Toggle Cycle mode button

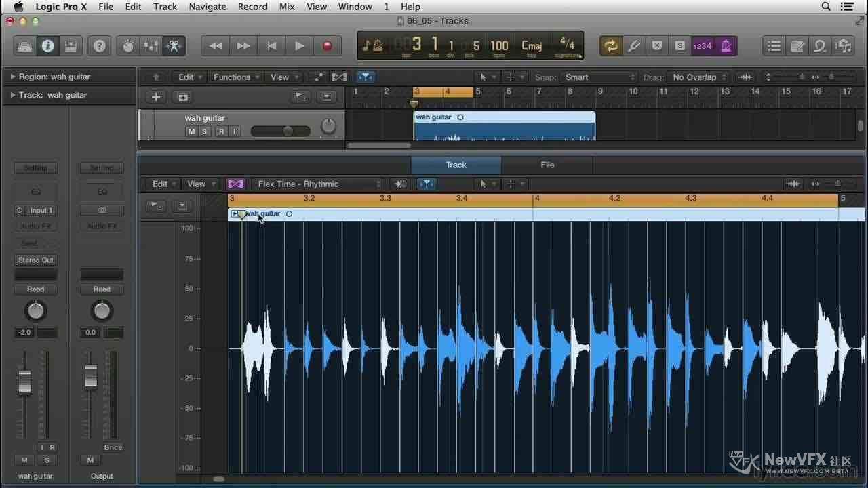pyautogui.click(x=611, y=46)
